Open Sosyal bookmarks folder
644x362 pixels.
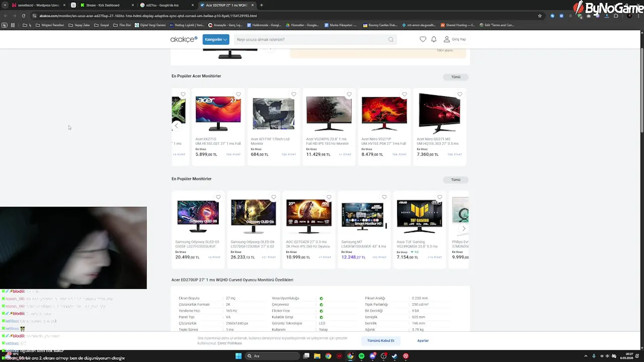(x=102, y=25)
